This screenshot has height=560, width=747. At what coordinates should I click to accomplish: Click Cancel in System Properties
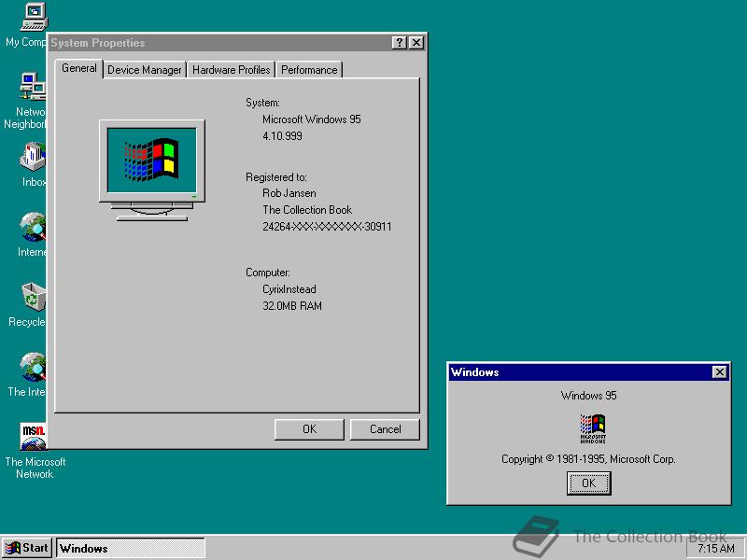385,429
